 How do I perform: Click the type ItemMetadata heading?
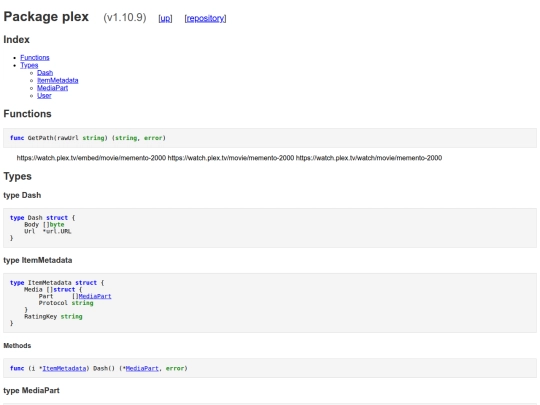[38, 260]
